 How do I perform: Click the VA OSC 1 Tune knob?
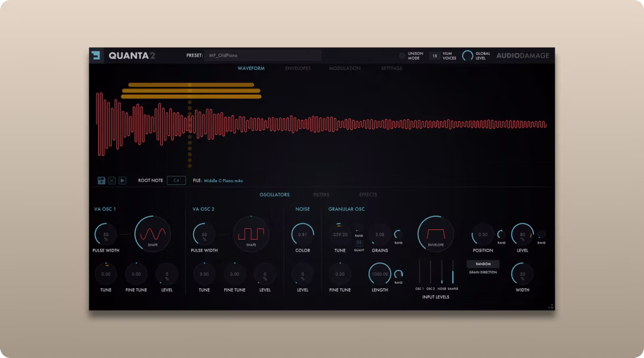[106, 274]
